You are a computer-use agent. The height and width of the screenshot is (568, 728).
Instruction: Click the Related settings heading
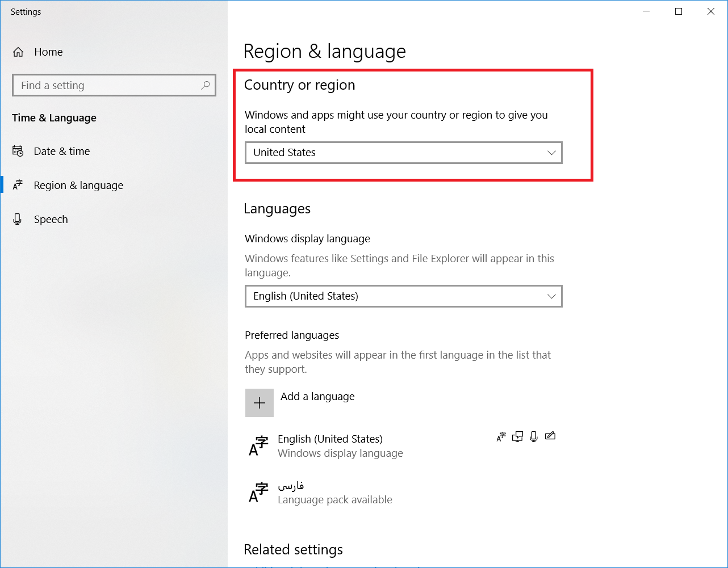[x=293, y=549]
